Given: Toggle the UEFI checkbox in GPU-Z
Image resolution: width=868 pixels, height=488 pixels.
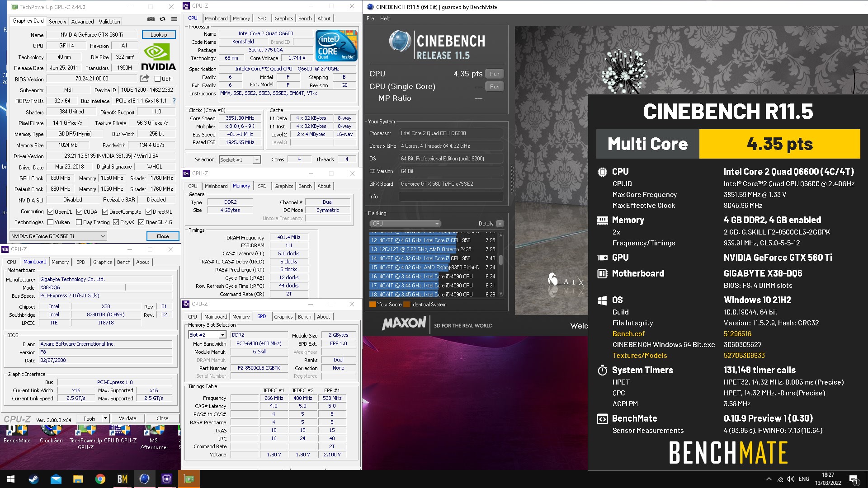Looking at the screenshot, I should (158, 79).
